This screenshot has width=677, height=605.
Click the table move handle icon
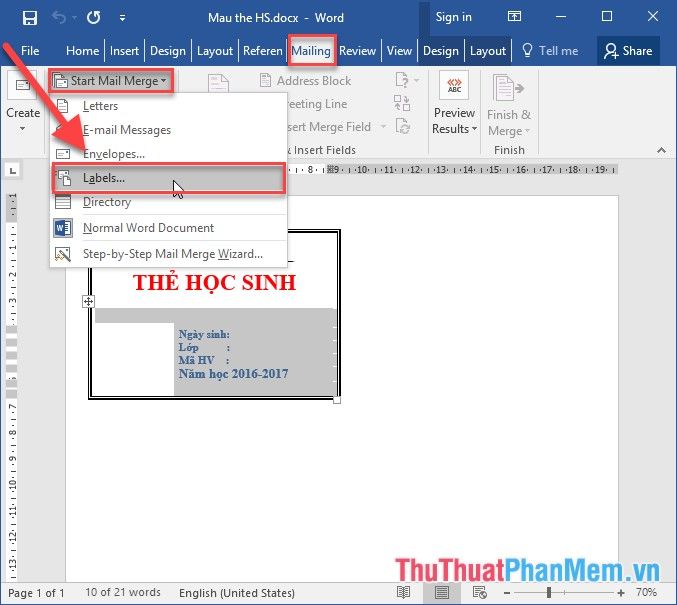(89, 301)
